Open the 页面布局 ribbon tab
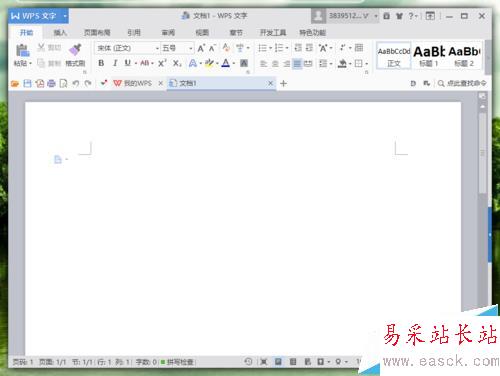 (x=97, y=33)
